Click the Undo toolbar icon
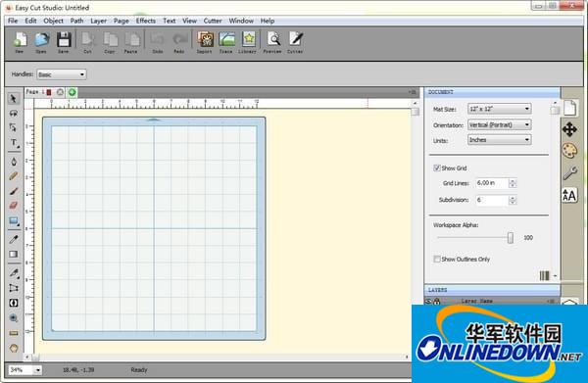Viewport: 588px width, 383px height. 158,42
